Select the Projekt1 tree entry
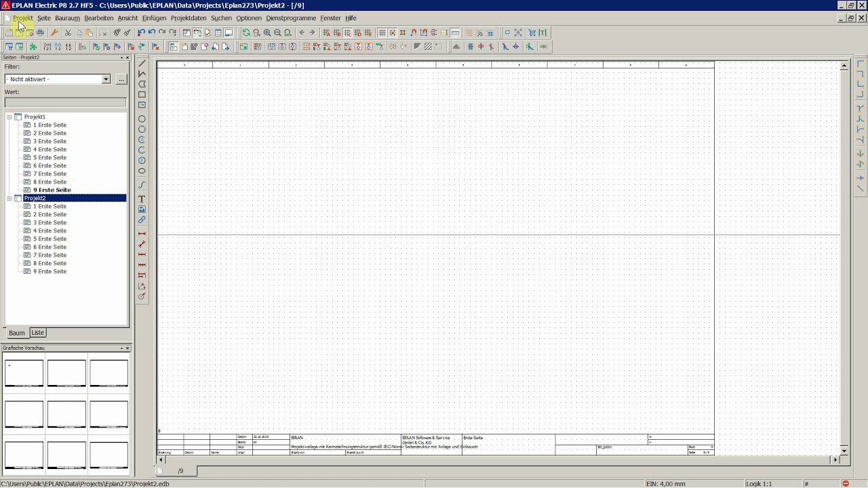Viewport: 868px width, 488px height. tap(35, 117)
